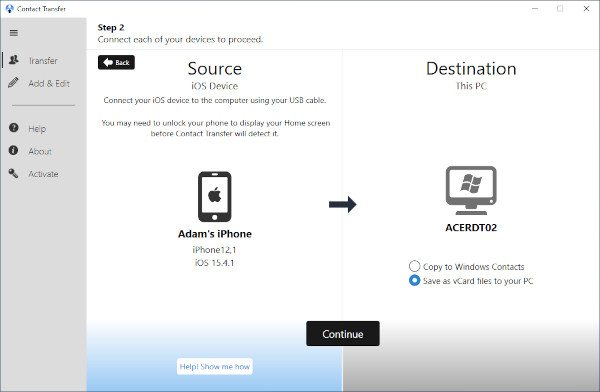Open the hamburger menu in the sidebar
The image size is (600, 392).
[x=14, y=33]
